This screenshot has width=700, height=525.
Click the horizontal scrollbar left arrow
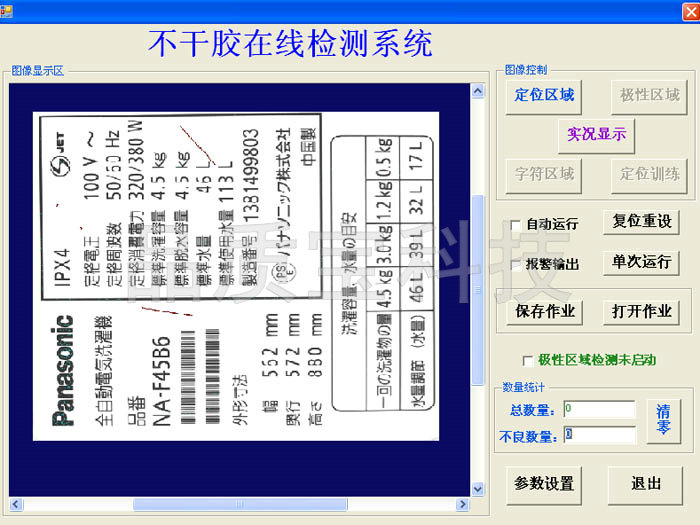16,504
